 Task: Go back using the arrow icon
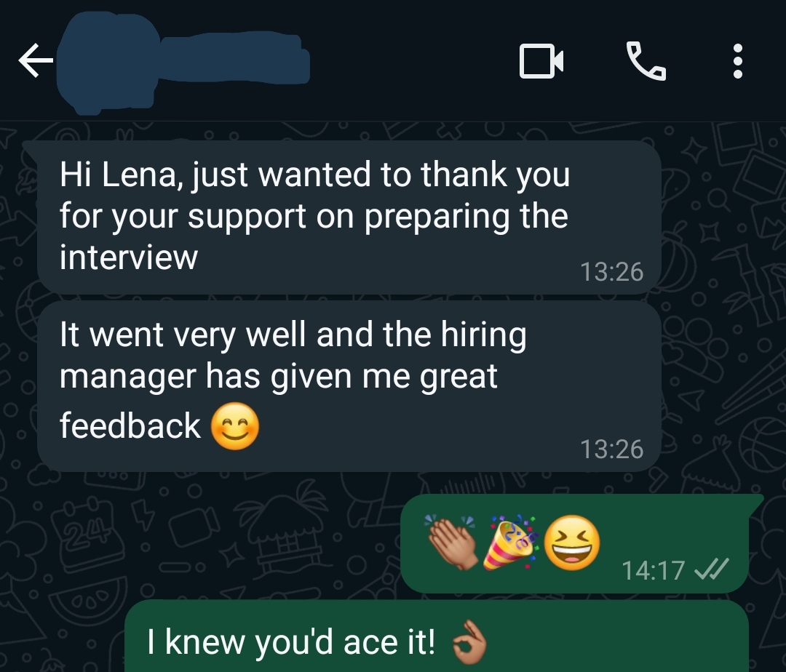36,60
